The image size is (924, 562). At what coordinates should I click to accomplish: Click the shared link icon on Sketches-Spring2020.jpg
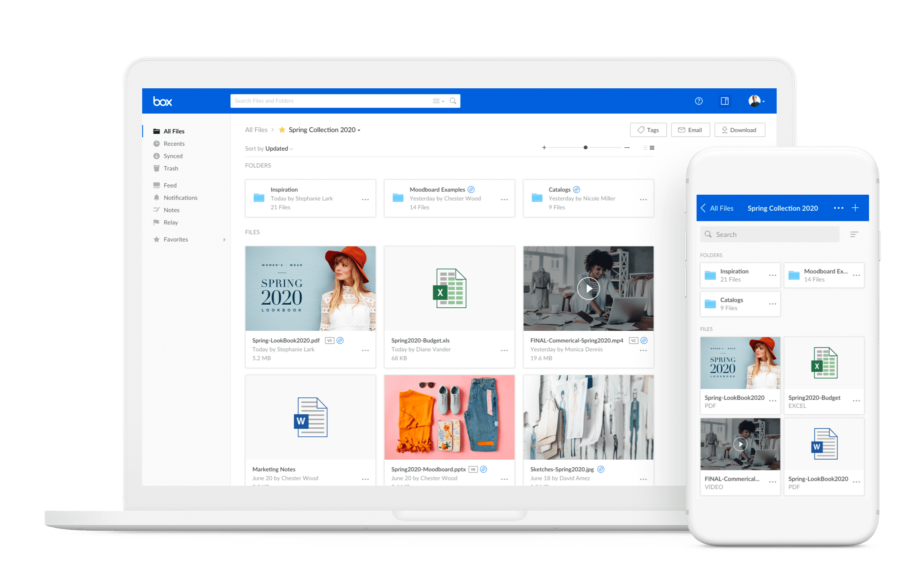(601, 469)
